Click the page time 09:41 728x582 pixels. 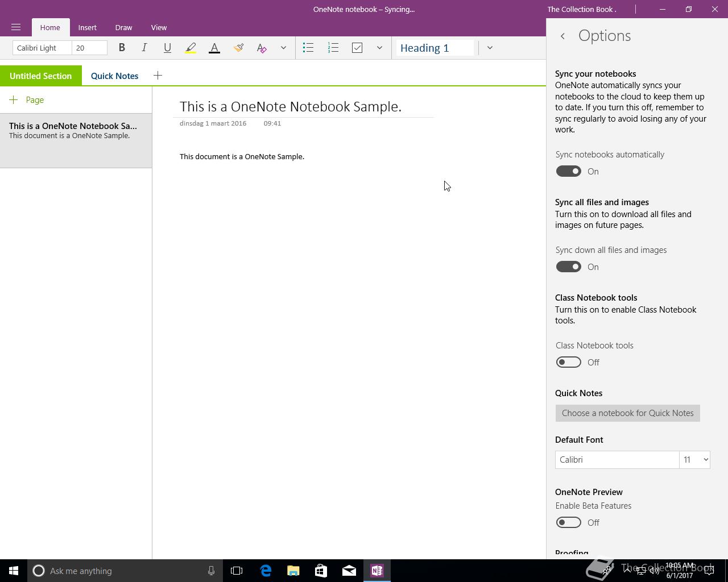coord(272,123)
